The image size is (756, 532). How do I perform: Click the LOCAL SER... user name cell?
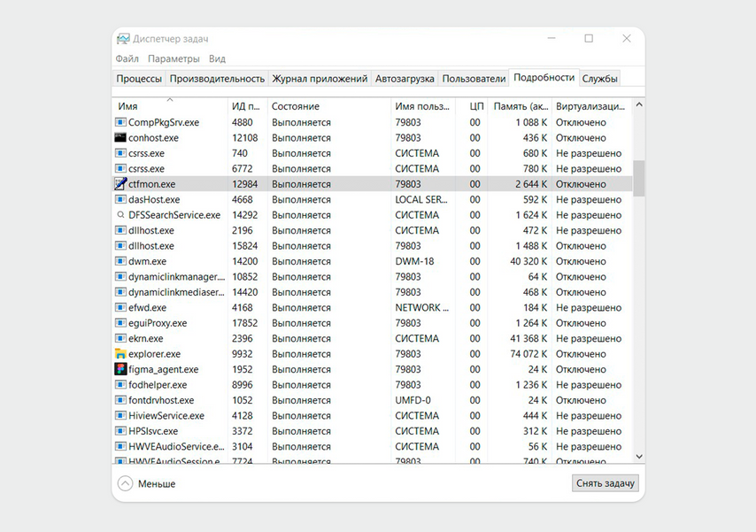tap(420, 199)
